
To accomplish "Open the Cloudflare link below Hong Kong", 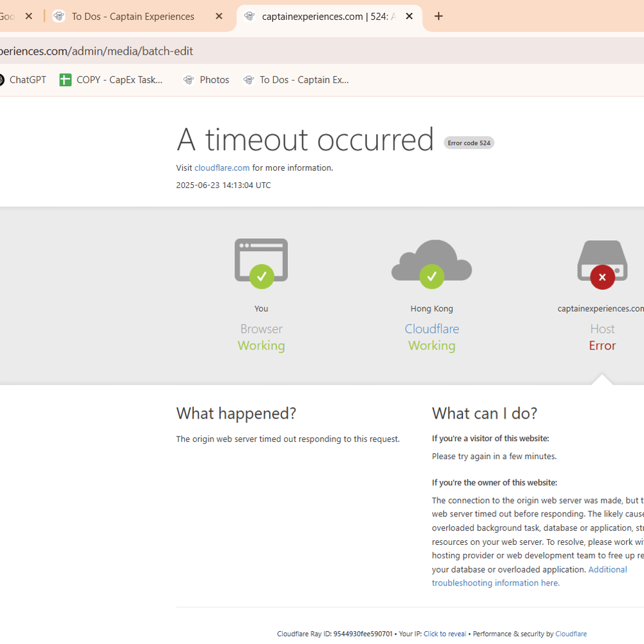I will tap(431, 328).
